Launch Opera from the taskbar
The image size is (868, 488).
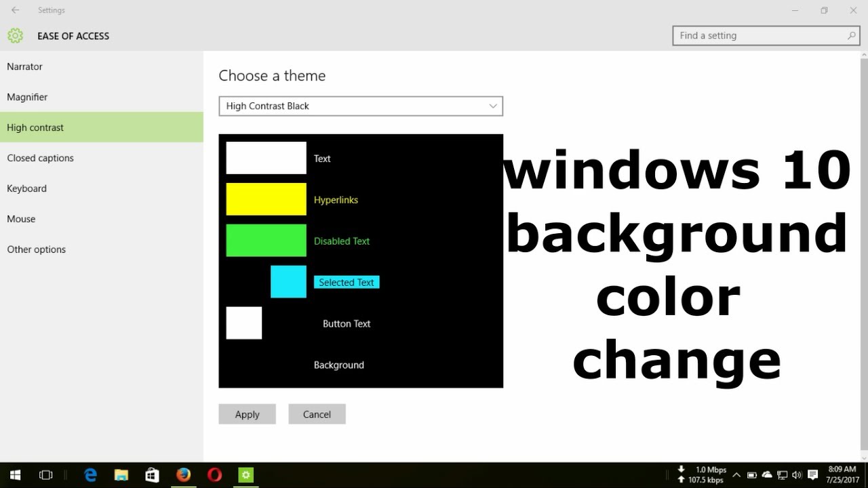click(x=214, y=475)
